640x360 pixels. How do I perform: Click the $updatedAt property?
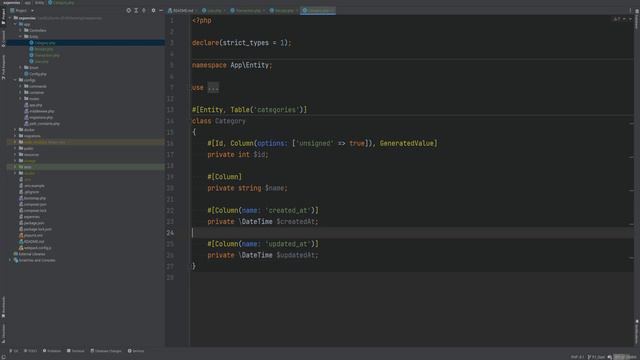[x=296, y=255]
